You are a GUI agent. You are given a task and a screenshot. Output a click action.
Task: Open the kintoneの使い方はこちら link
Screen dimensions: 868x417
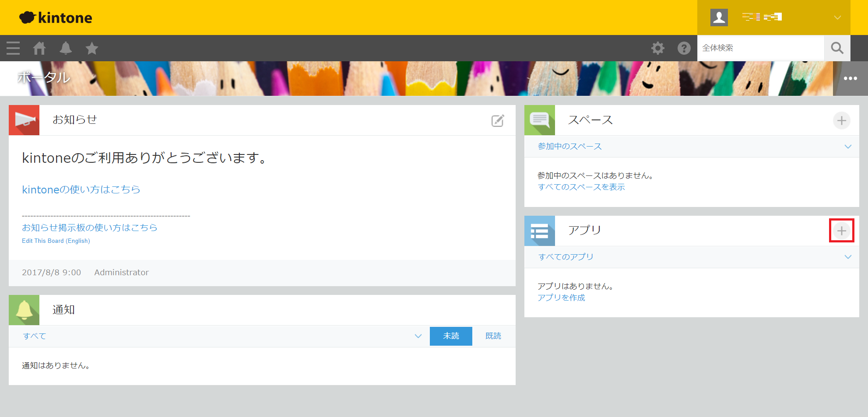[81, 189]
